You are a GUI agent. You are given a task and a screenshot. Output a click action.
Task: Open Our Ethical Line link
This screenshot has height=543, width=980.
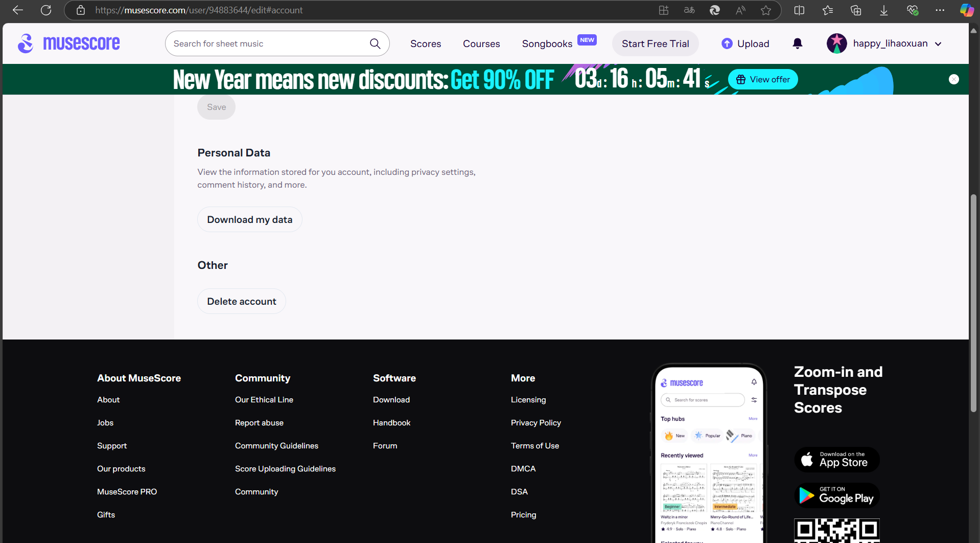pyautogui.click(x=264, y=400)
